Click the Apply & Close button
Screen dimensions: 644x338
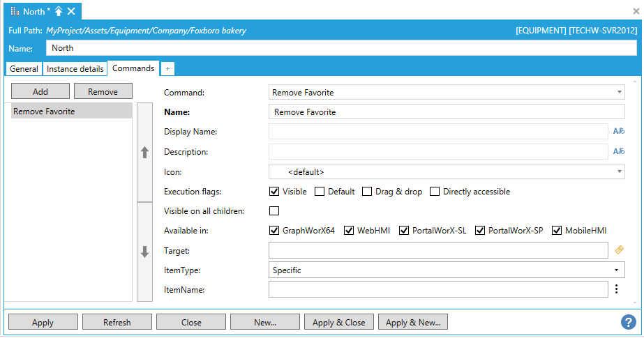pos(339,322)
